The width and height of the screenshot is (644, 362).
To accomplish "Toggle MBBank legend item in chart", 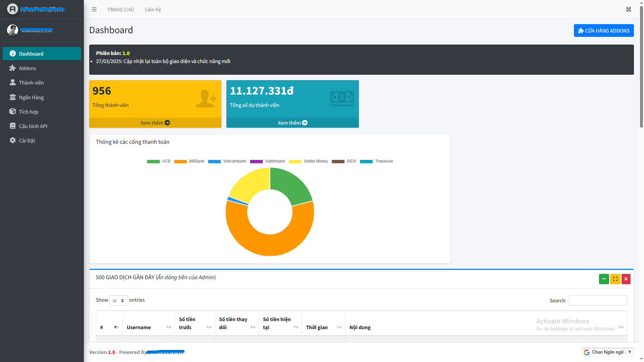I will [x=190, y=161].
